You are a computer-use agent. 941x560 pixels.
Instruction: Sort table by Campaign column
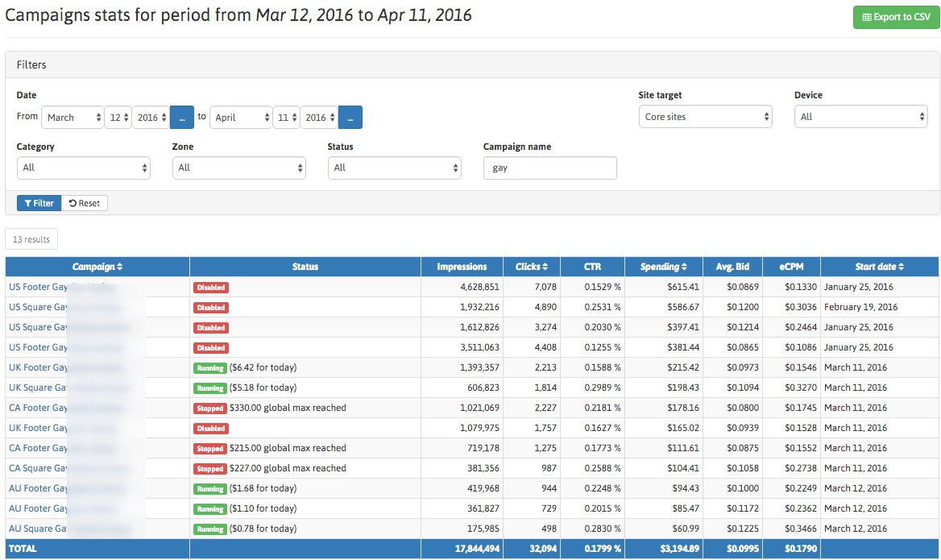pos(97,267)
